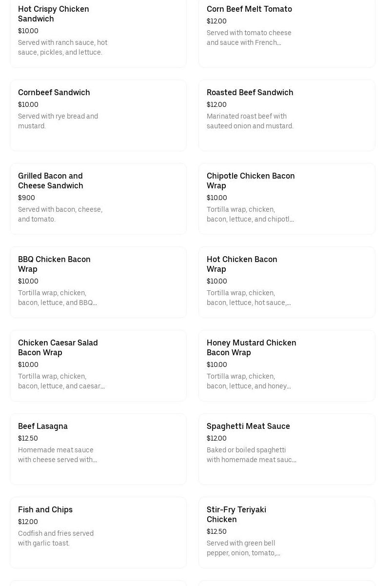The image size is (392, 586).
Task: Click the "Baked or boiled spaghetti" description
Action: (251, 455)
